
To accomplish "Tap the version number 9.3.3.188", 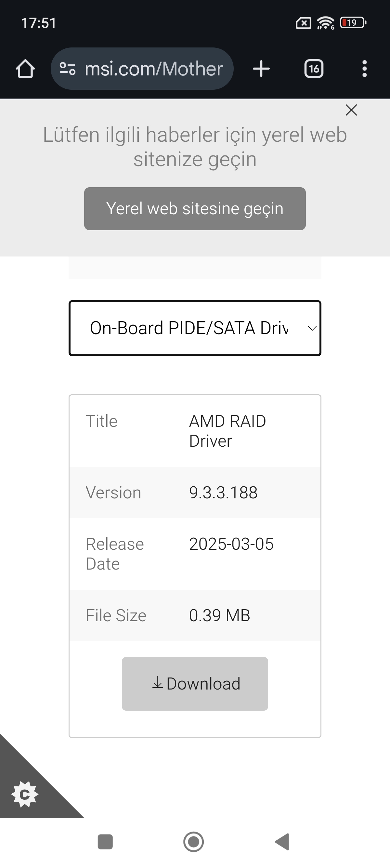I will point(223,493).
